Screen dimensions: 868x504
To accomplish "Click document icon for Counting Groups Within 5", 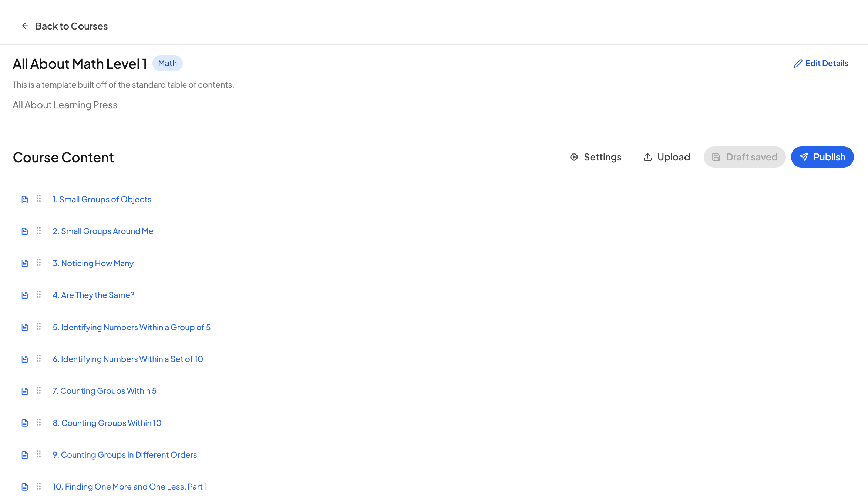I will 25,391.
